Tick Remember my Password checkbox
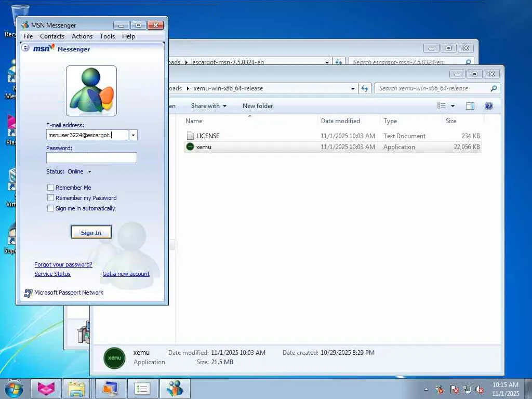Image resolution: width=532 pixels, height=399 pixels. [x=50, y=198]
